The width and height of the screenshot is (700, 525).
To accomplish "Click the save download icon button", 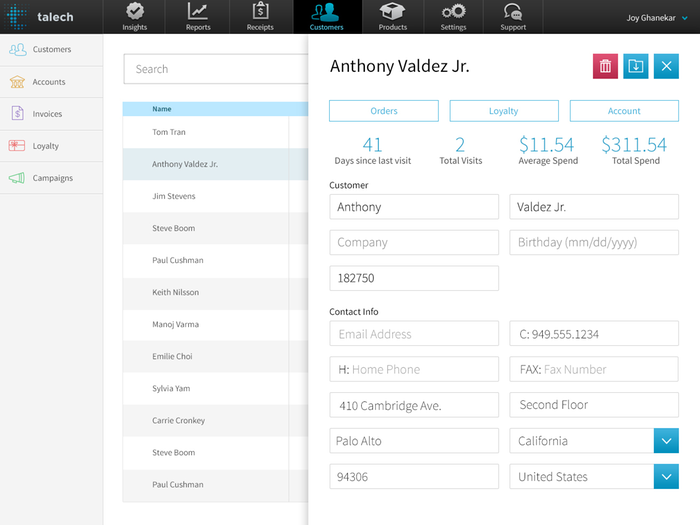I will tap(635, 66).
